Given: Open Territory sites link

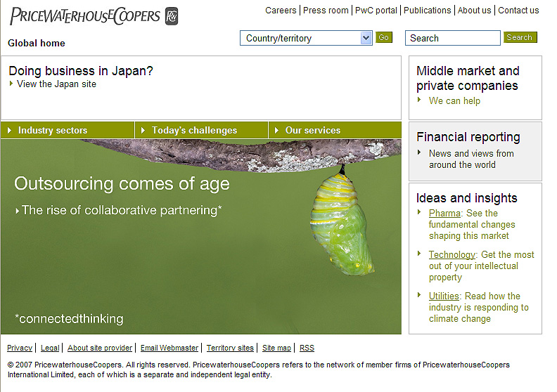Looking at the screenshot, I should (x=230, y=348).
